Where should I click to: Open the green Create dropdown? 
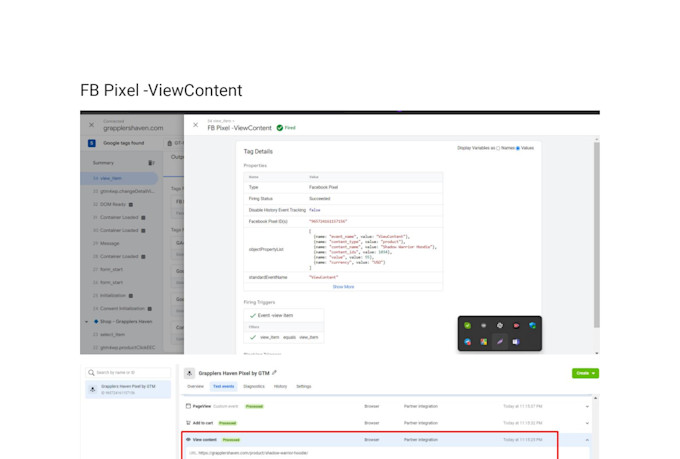585,373
